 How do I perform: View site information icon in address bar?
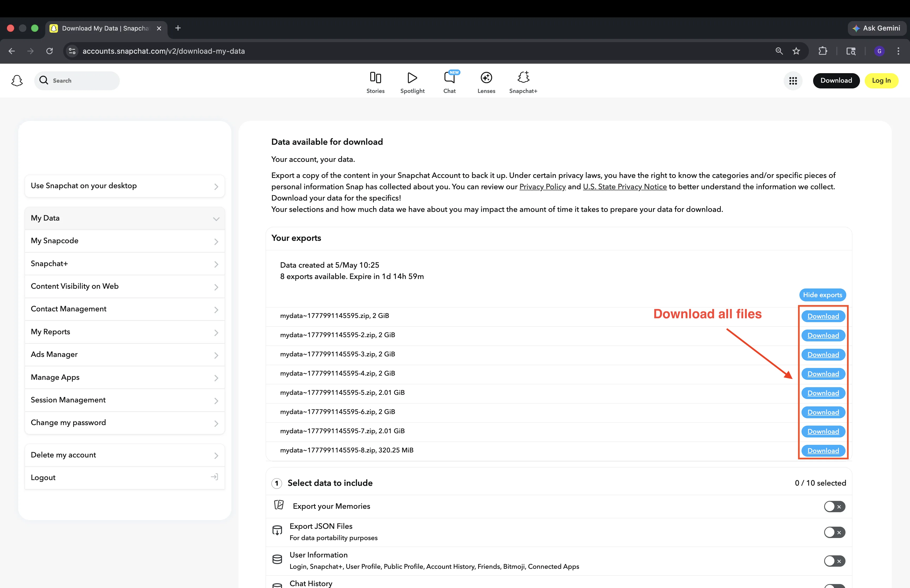pos(72,51)
